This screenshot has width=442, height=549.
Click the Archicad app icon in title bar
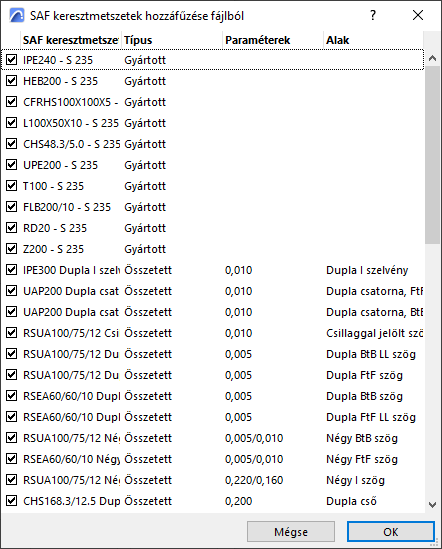point(16,16)
